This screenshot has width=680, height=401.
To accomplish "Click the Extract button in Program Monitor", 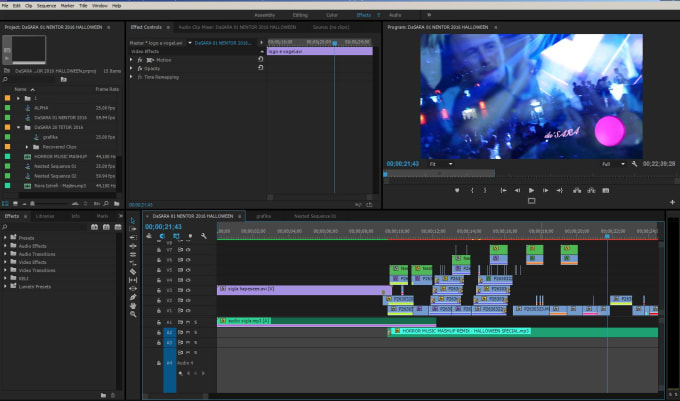I will [591, 190].
